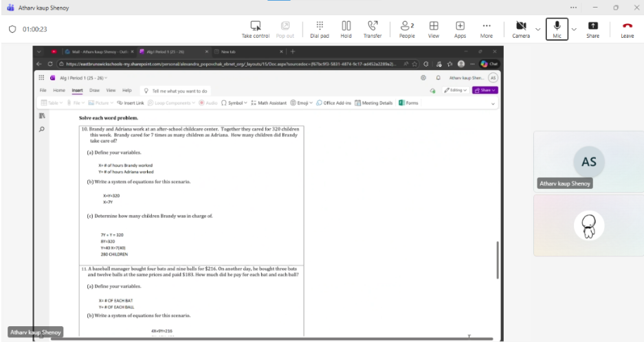The image size is (644, 342).
Task: Open the View ribbon tab
Action: click(111, 91)
